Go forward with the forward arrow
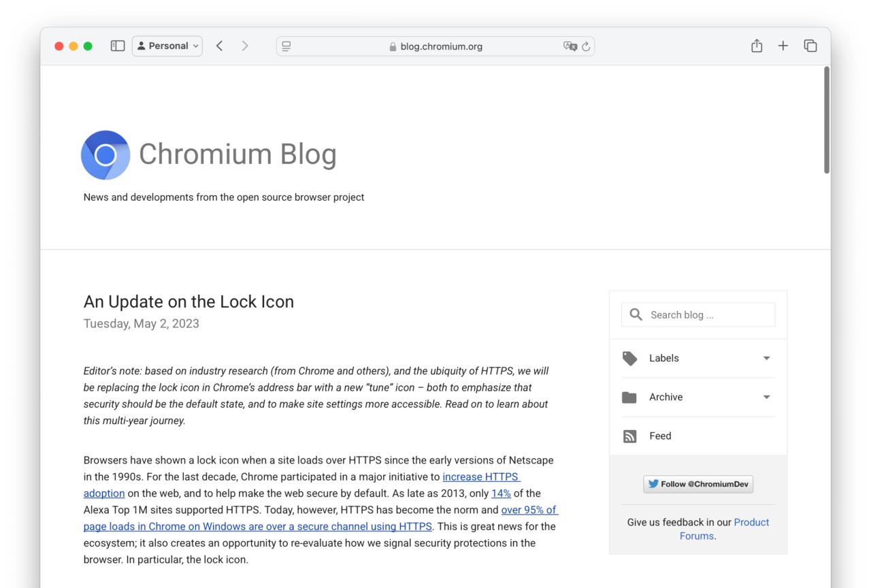 pyautogui.click(x=245, y=46)
